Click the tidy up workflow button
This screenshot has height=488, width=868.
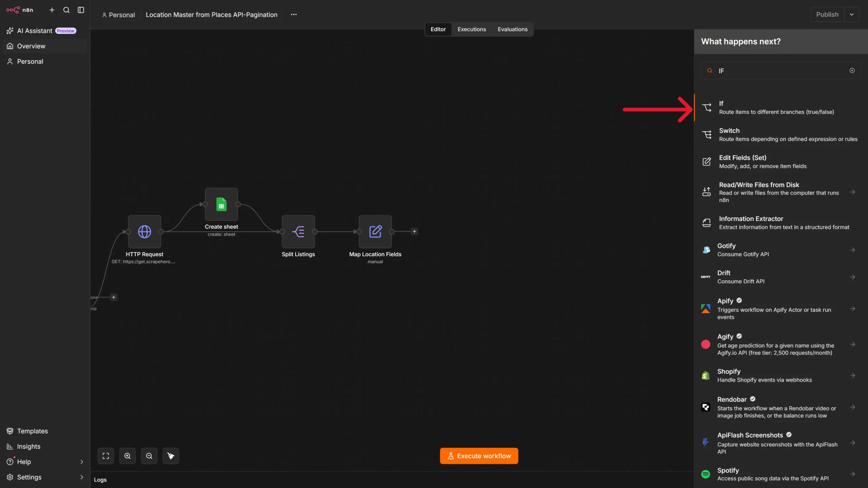pos(171,456)
